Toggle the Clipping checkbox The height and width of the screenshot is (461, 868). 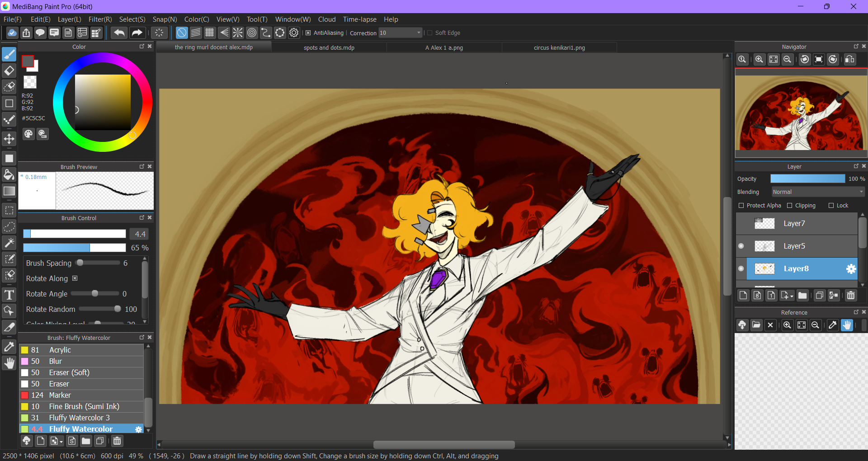(789, 206)
